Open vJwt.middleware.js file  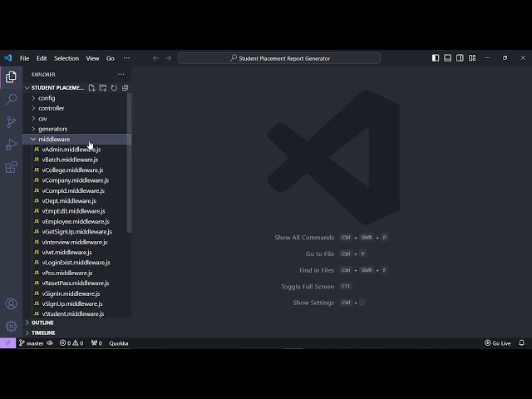pyautogui.click(x=77, y=253)
